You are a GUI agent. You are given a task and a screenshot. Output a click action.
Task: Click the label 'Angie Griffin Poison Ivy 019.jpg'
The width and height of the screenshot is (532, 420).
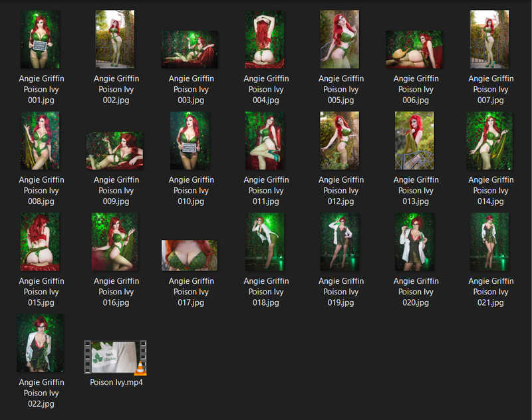(x=341, y=292)
